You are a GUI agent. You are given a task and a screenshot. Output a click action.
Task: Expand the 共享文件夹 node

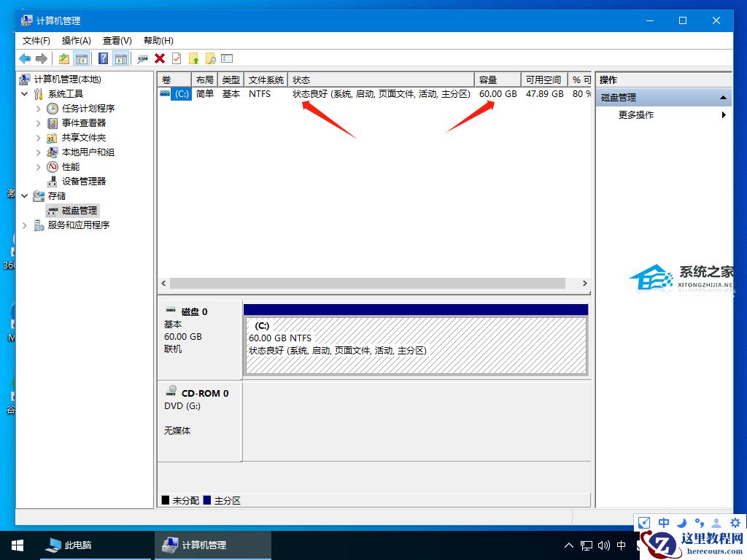[x=38, y=138]
